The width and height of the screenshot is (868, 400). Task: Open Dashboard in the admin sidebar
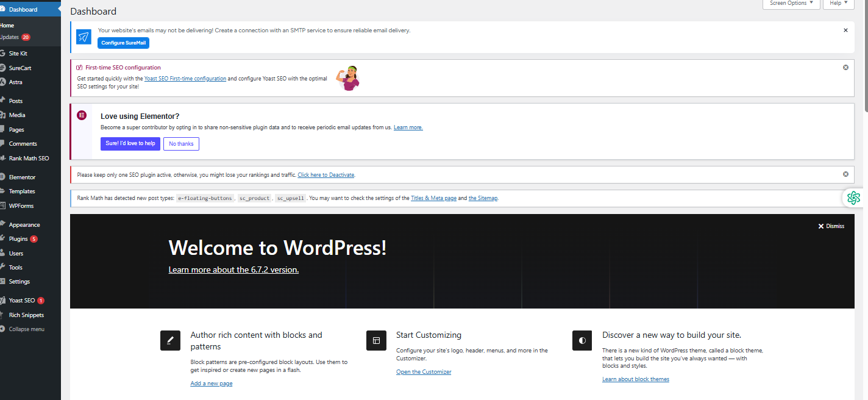click(x=30, y=9)
